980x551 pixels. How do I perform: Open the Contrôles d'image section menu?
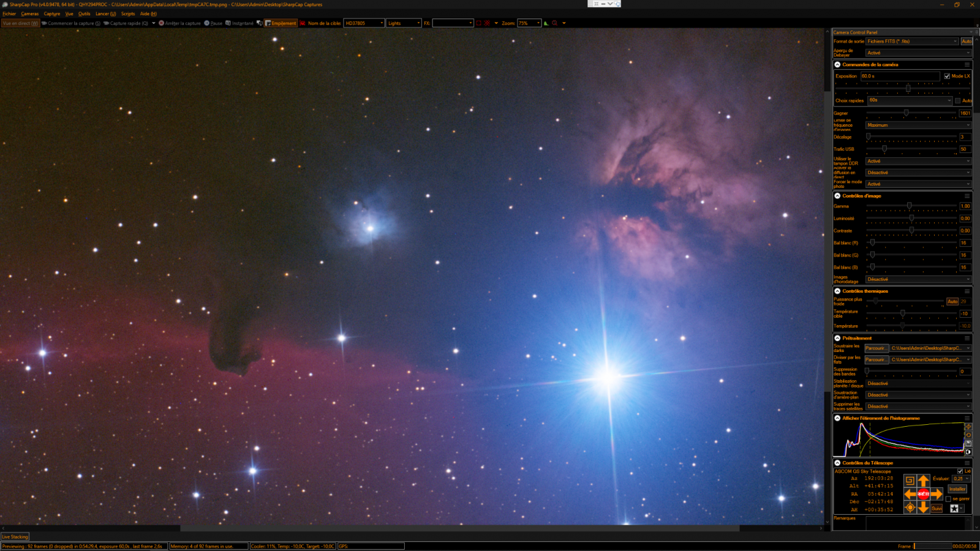pyautogui.click(x=967, y=196)
